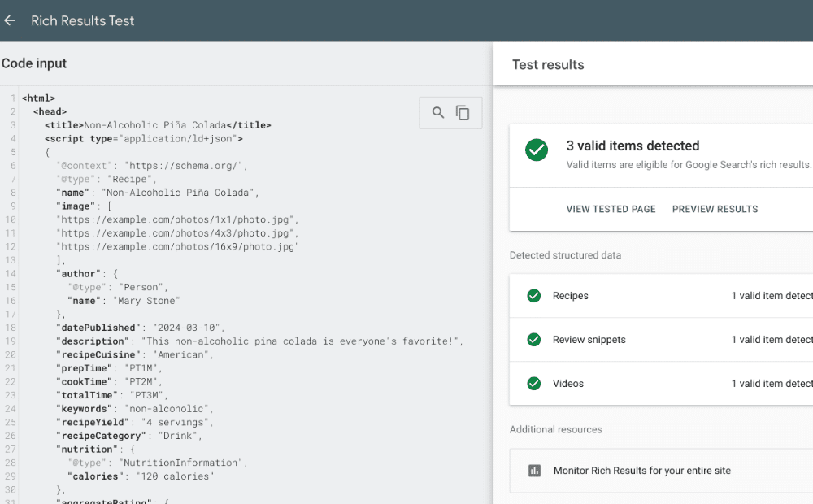Click the Test results panel header
This screenshot has height=504, width=813.
click(547, 64)
